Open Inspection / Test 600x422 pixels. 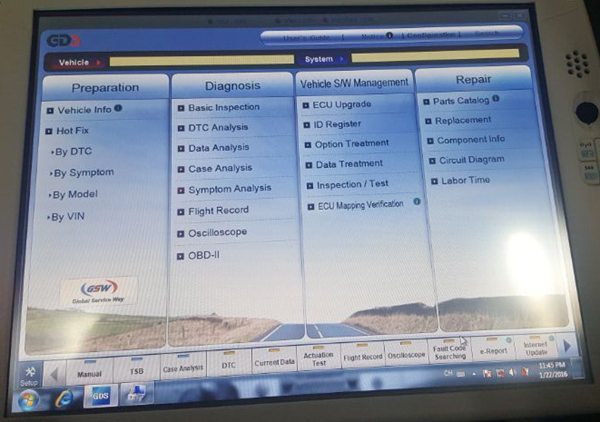352,184
